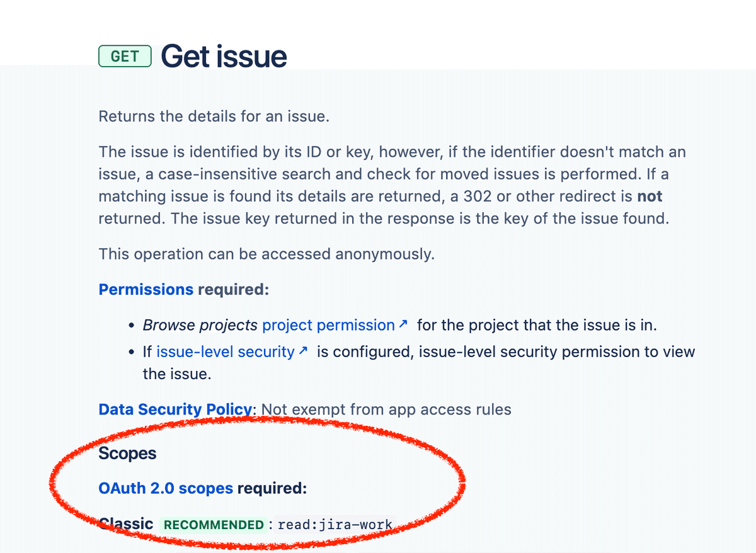Follow the issue-level security link
The height and width of the screenshot is (553, 756).
[x=226, y=351]
